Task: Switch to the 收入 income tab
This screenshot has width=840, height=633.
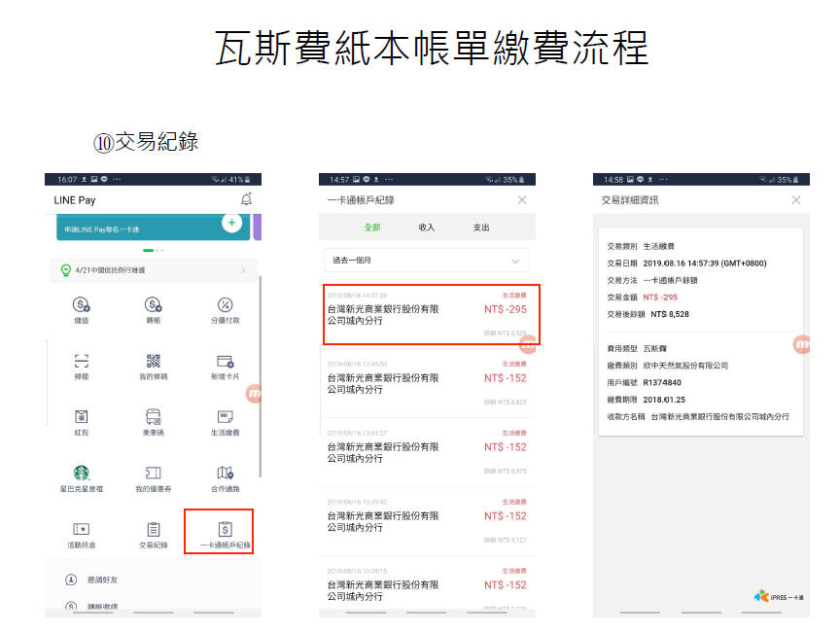Action: (x=427, y=228)
